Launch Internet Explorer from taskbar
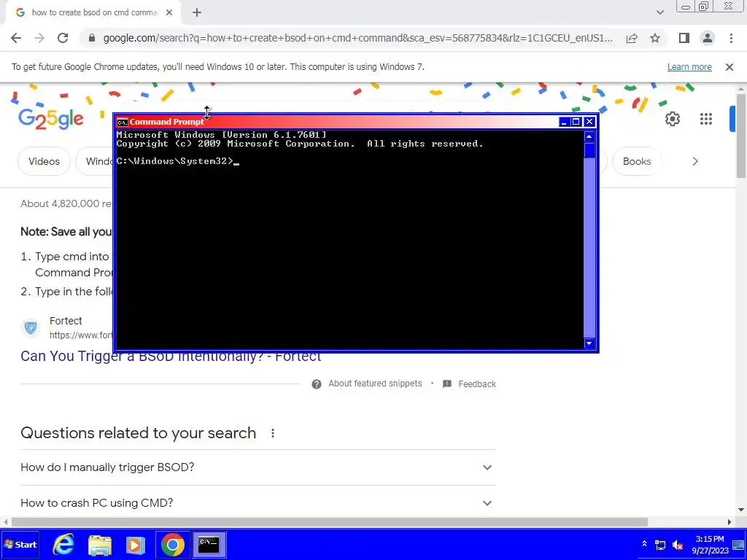Screen dimensions: 747x560 coord(63,545)
